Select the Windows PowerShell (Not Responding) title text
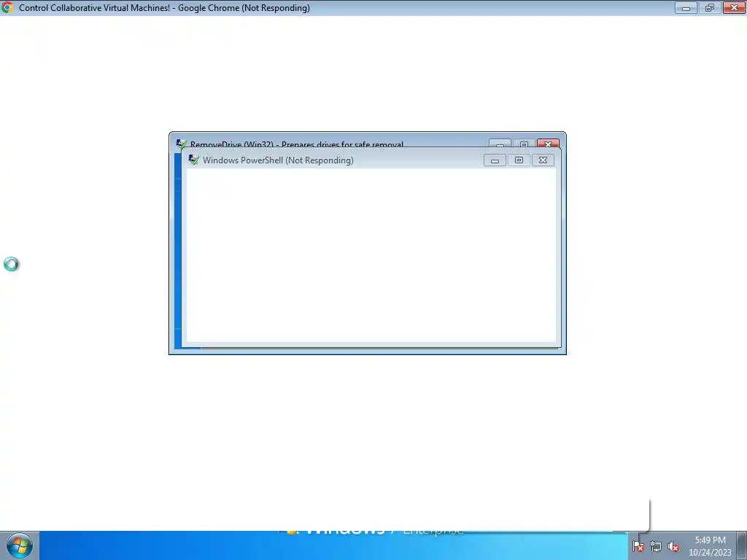This screenshot has height=560, width=747. [x=278, y=160]
